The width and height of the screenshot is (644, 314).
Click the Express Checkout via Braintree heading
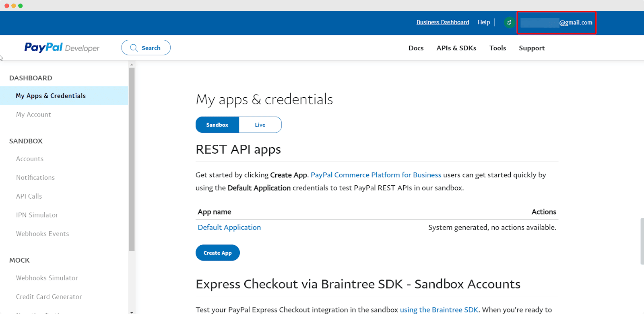point(358,284)
